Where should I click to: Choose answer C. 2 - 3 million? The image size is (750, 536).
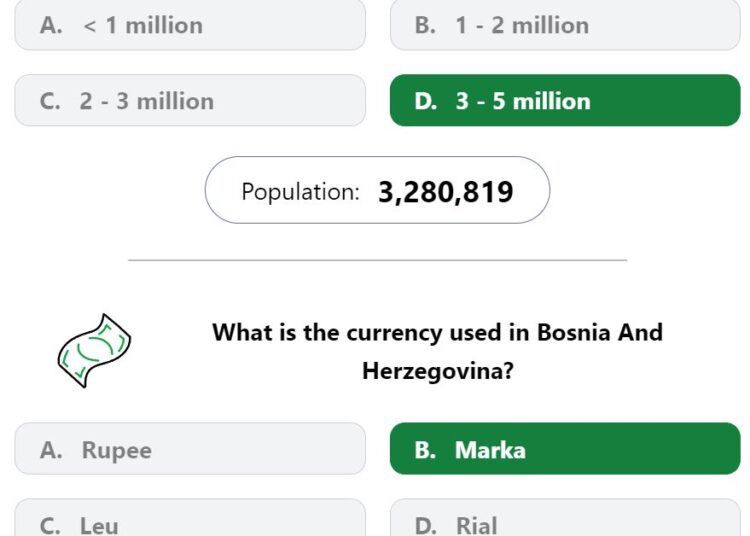190,100
